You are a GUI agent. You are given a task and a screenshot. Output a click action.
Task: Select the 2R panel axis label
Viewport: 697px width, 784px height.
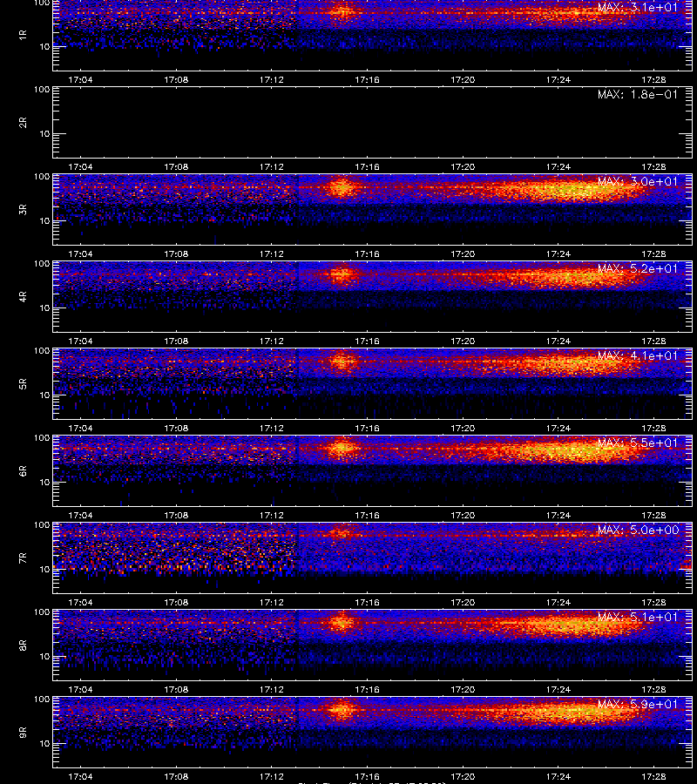[23, 123]
